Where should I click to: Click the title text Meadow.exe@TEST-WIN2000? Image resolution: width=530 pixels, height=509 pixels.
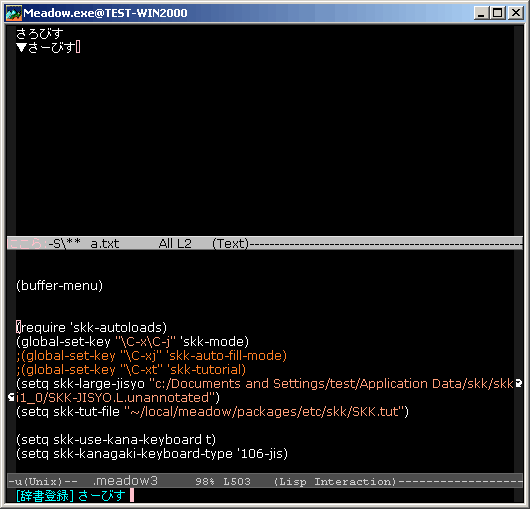(x=105, y=13)
